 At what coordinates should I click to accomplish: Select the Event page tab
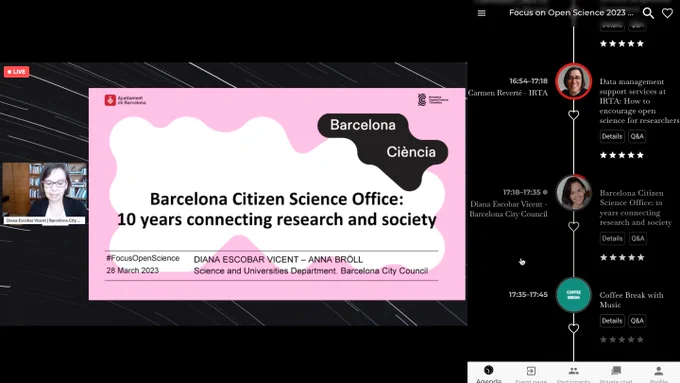[x=531, y=374]
